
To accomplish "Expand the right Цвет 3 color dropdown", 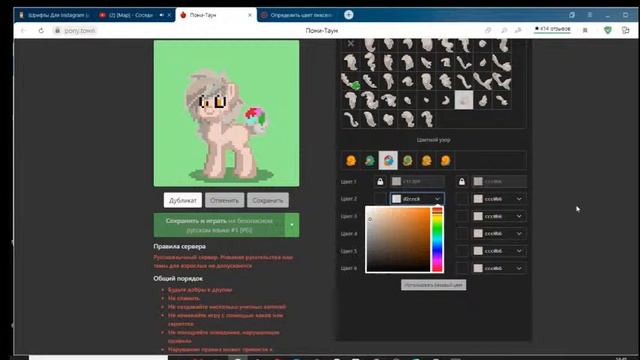I will [519, 216].
